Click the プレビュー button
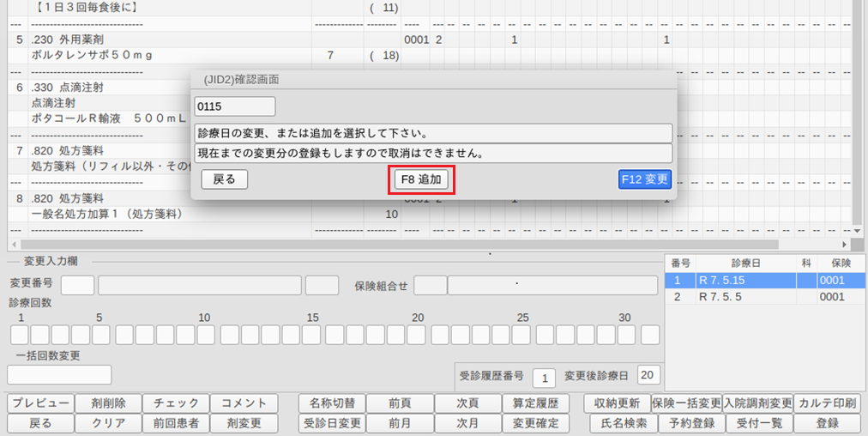868x436 pixels. click(x=39, y=403)
